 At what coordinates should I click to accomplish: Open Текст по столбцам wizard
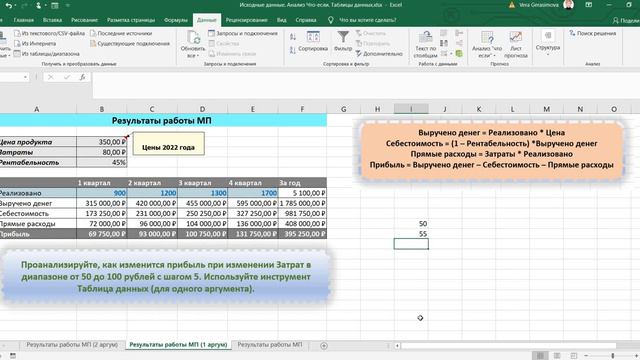(425, 44)
